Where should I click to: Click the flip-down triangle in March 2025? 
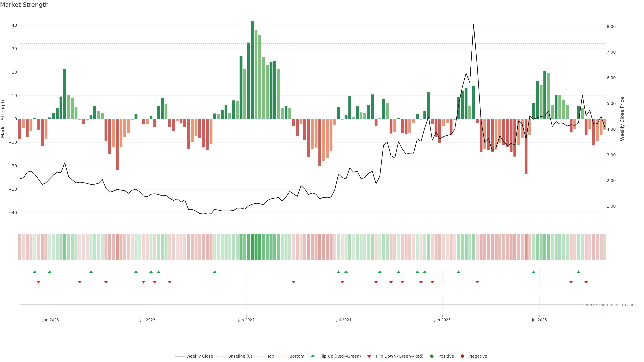[x=477, y=282]
